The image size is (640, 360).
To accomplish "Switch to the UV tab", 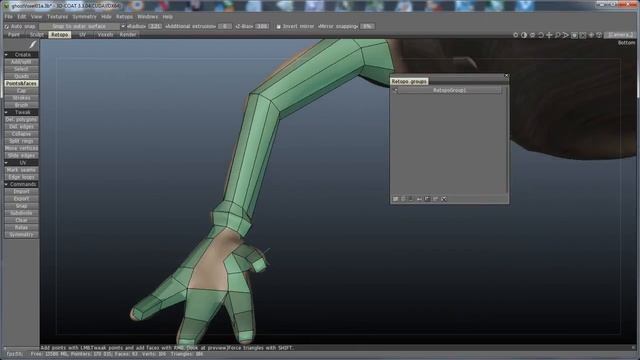I will (82, 35).
